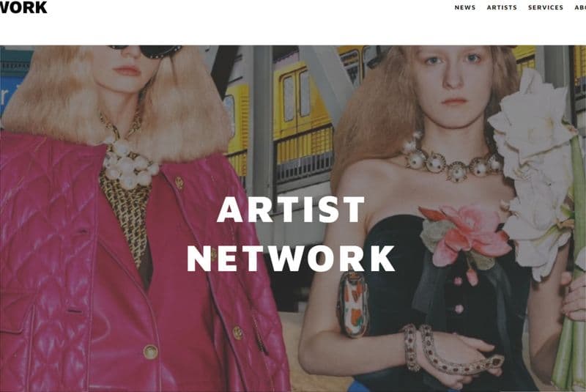Image resolution: width=586 pixels, height=392 pixels.
Task: Open the NEWS navigation link
Action: pos(465,7)
